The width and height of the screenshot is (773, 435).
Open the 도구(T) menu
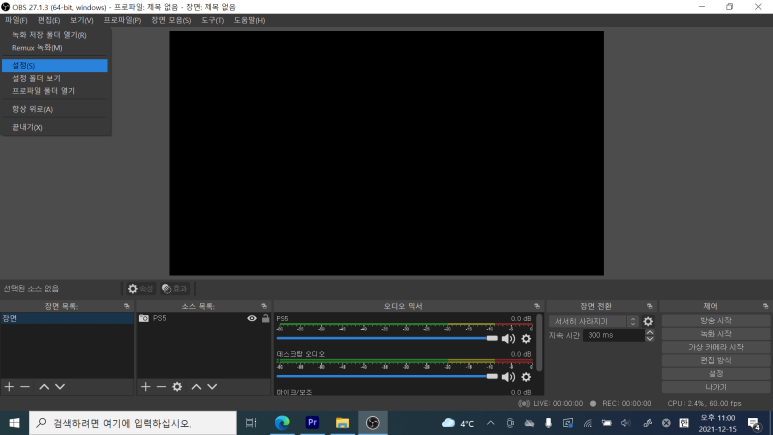(212, 20)
